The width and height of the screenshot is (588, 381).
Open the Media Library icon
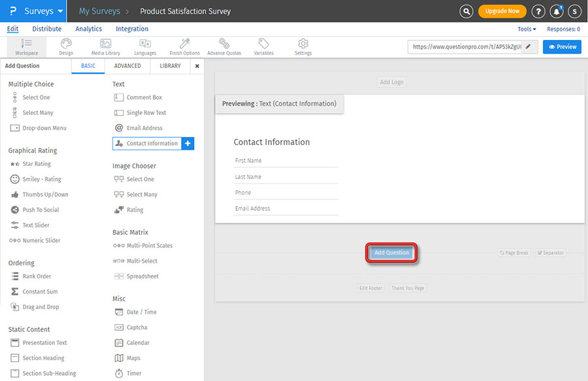coord(105,46)
